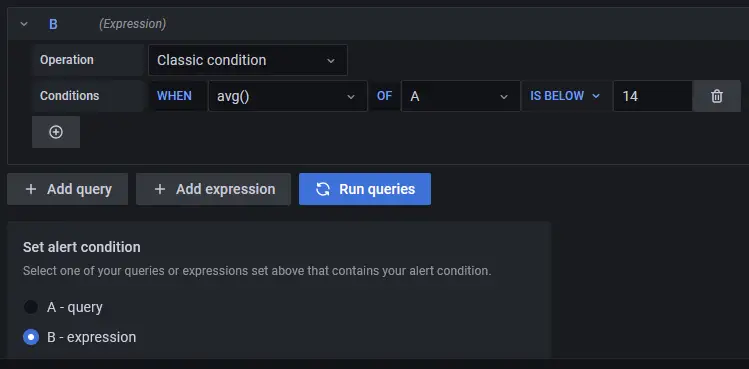
Task: Change the IS BELOW evaluator type
Action: pyautogui.click(x=565, y=96)
